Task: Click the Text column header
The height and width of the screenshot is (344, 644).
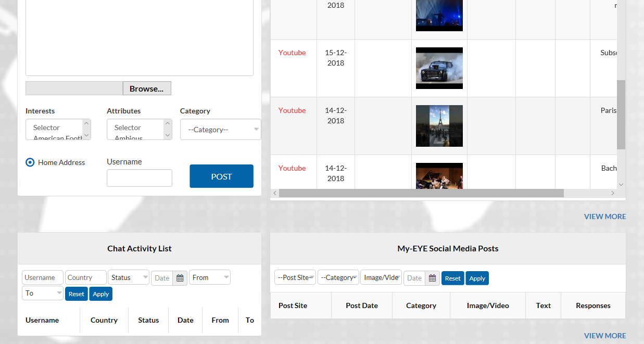Action: 544,305
